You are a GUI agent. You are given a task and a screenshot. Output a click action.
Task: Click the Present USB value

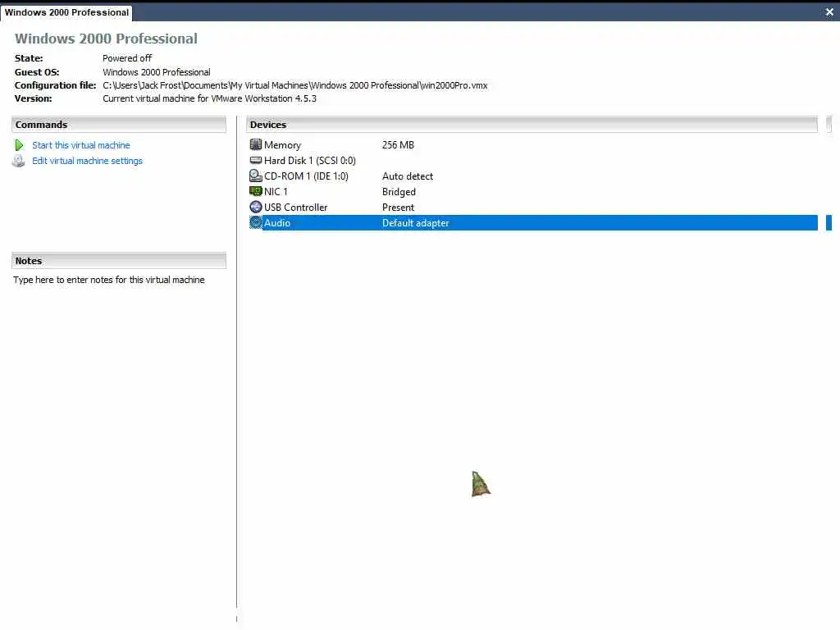(398, 208)
